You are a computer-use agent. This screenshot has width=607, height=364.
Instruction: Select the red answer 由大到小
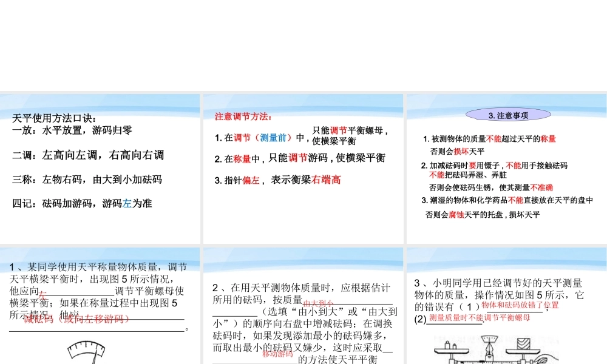(318, 304)
